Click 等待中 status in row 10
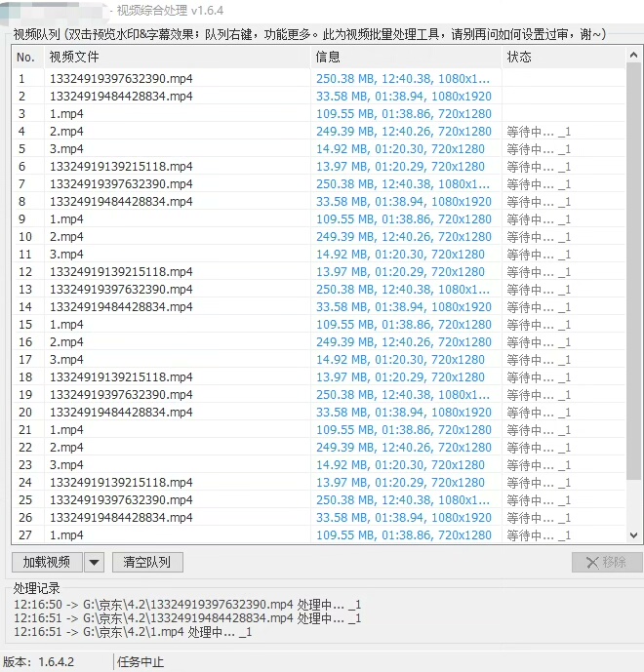This screenshot has height=672, width=644. pos(539,237)
